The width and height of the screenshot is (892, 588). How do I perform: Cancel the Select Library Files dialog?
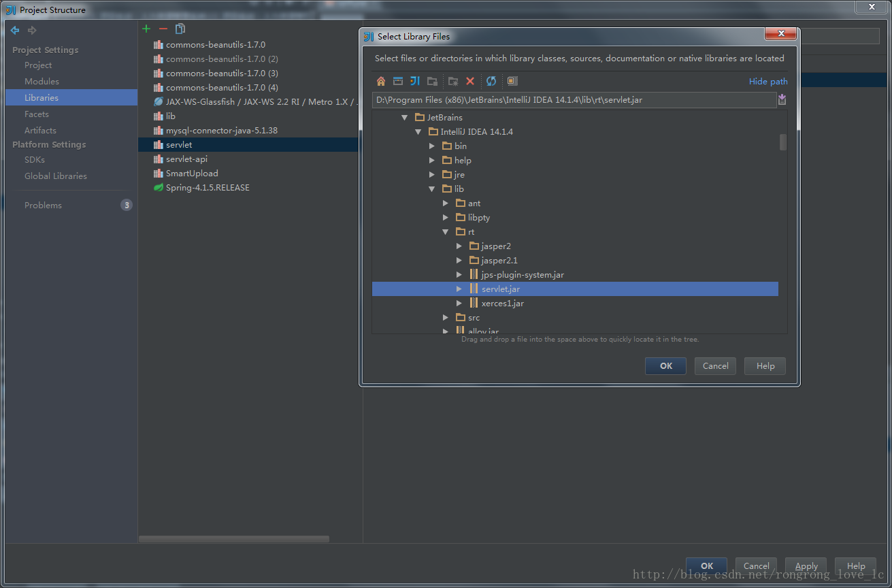point(715,366)
